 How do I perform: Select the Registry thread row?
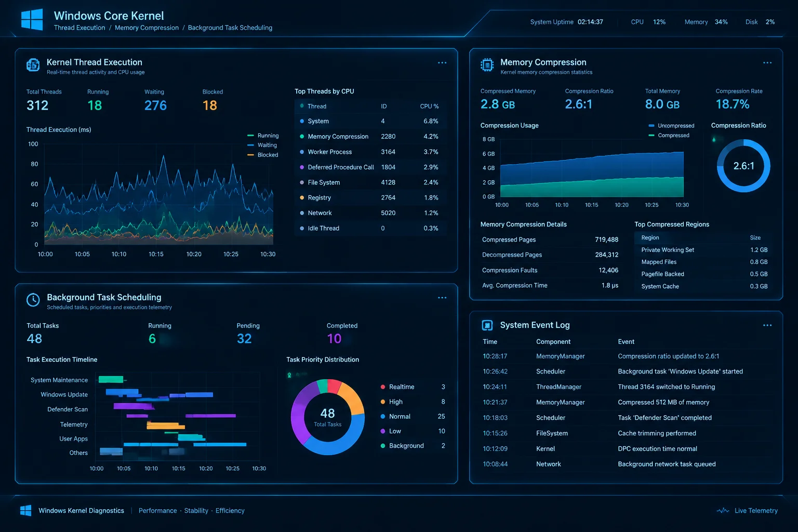[370, 197]
